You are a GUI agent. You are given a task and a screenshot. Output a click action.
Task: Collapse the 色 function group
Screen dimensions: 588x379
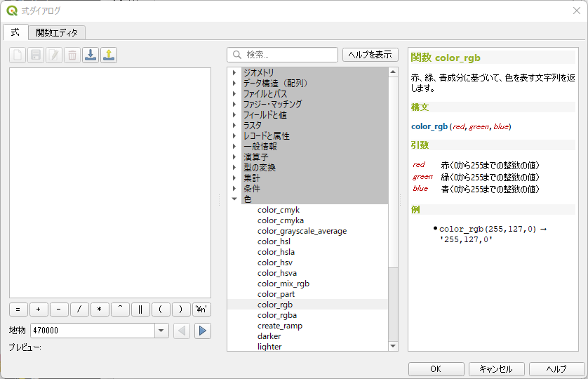click(234, 199)
